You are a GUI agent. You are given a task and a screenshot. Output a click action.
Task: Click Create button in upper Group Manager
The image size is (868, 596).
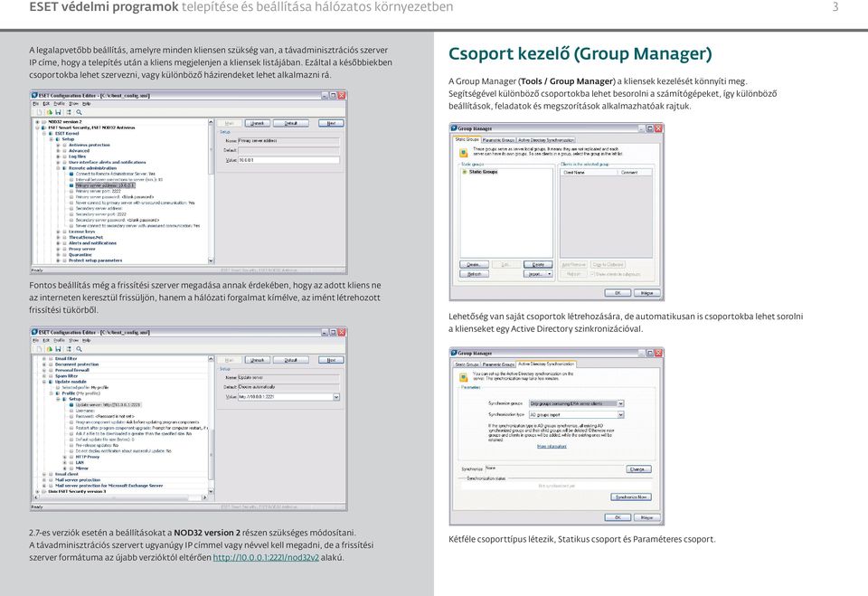click(x=474, y=265)
